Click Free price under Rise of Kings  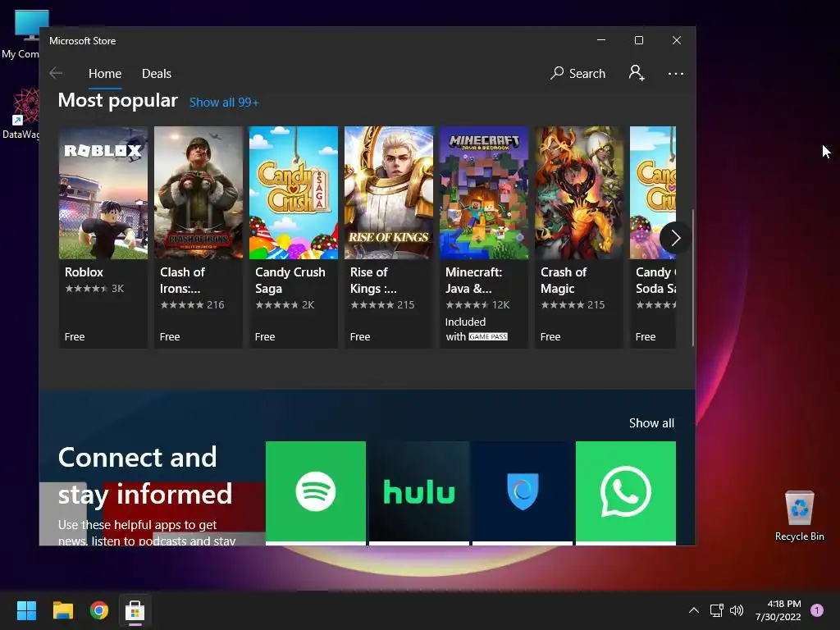pos(361,337)
